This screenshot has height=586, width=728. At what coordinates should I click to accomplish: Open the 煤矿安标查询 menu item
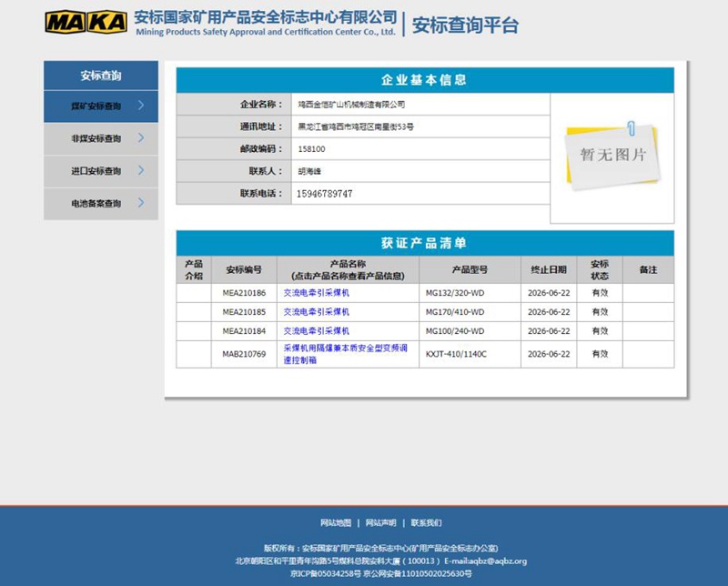96,106
